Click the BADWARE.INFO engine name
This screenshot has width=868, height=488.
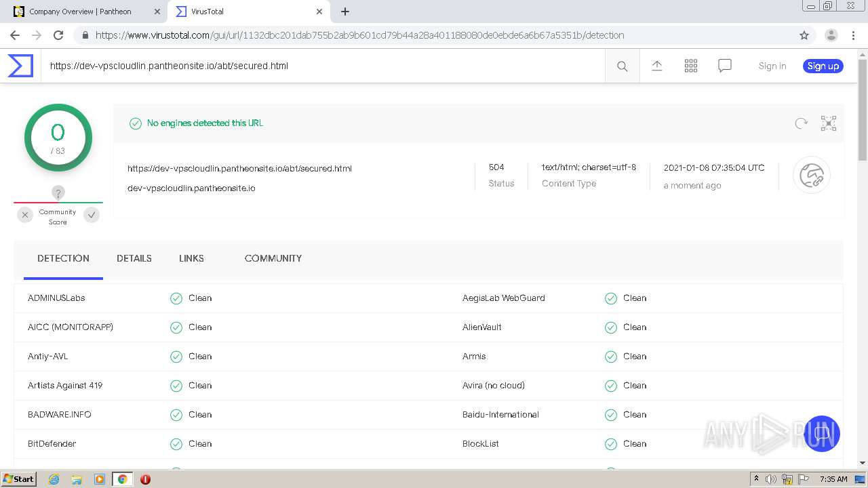(60, 415)
